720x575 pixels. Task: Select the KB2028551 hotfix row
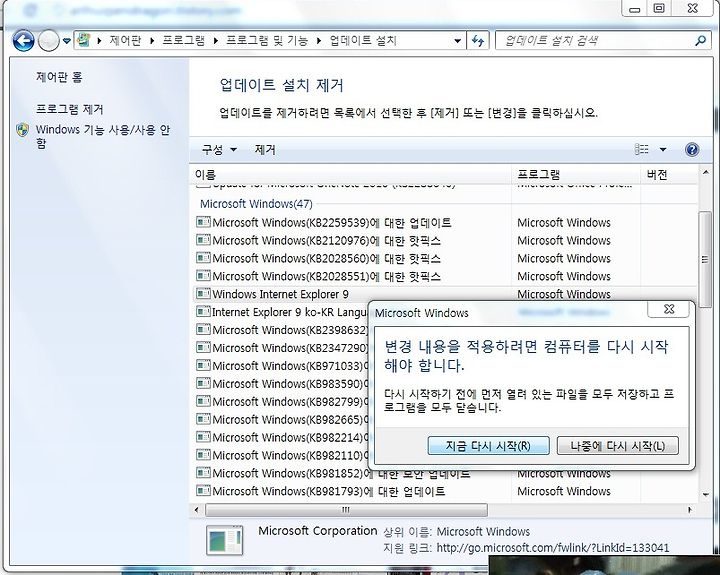click(445, 276)
